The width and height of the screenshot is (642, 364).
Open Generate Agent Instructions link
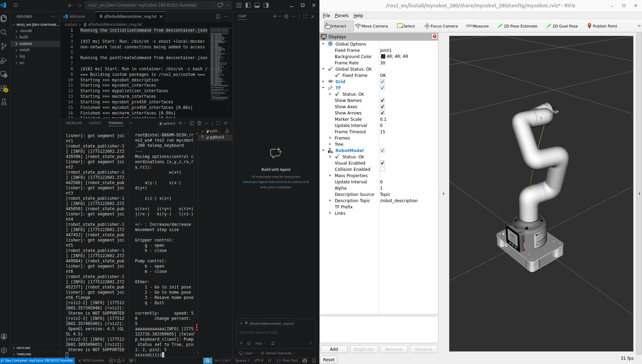(265, 182)
